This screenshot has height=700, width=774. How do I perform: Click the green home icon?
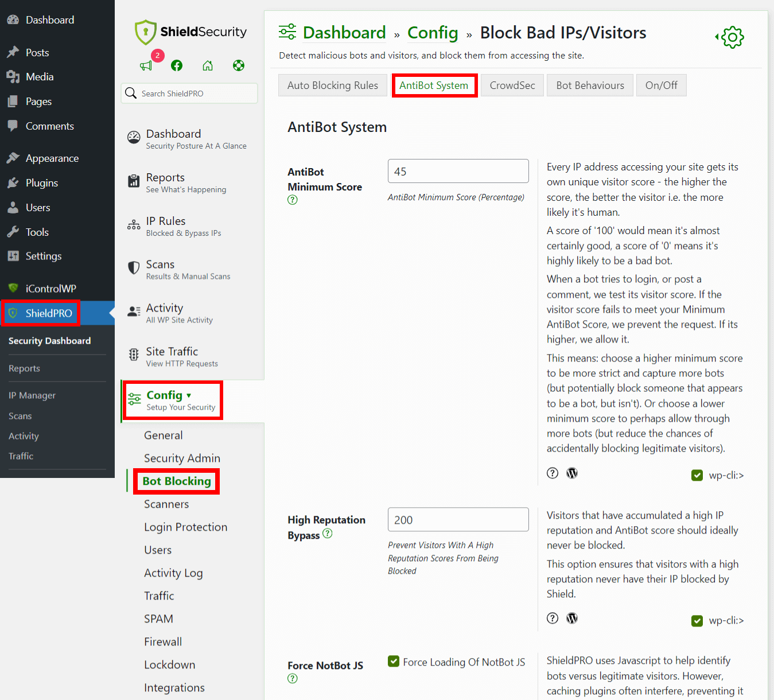[x=208, y=65]
